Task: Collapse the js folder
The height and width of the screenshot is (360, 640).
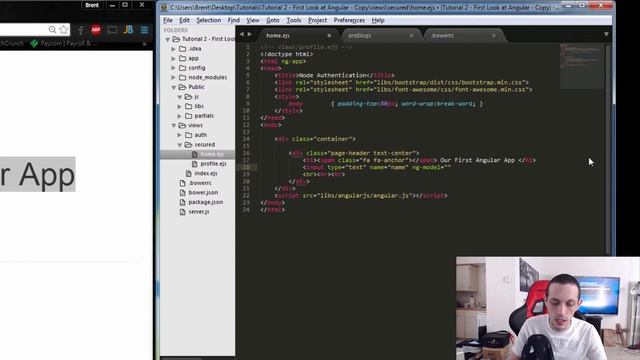Action: [180, 97]
